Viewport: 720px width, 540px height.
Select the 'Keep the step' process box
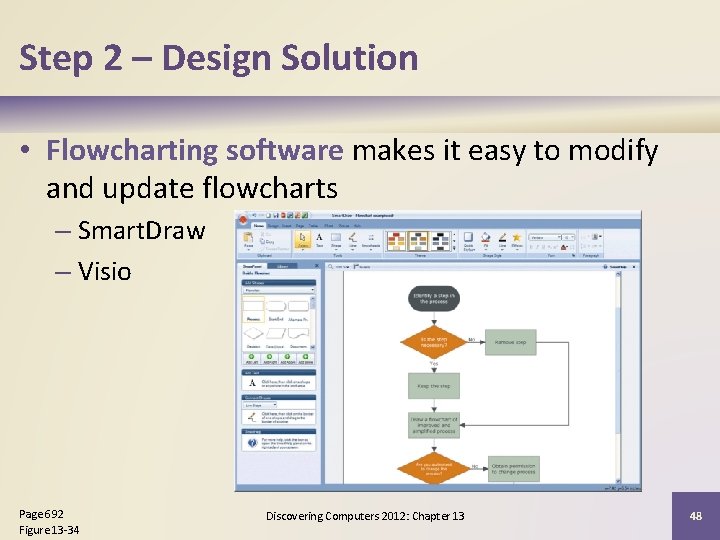pyautogui.click(x=434, y=386)
